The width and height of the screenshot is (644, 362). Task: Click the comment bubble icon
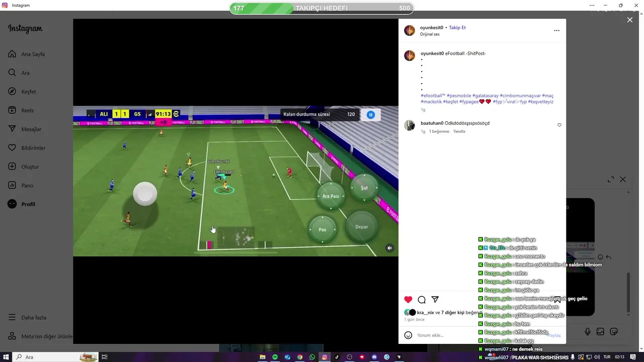[422, 300]
